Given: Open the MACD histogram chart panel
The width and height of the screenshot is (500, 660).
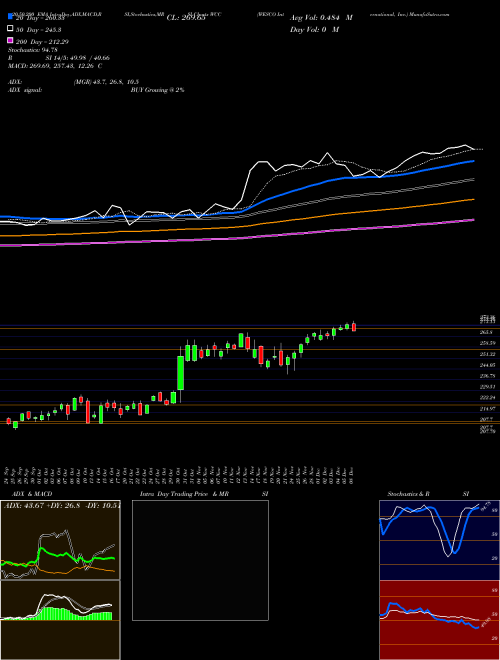Looking at the screenshot, I should pos(60,620).
